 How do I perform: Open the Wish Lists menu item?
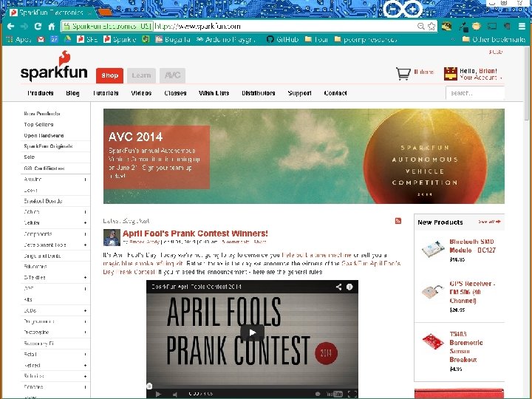[x=214, y=93]
